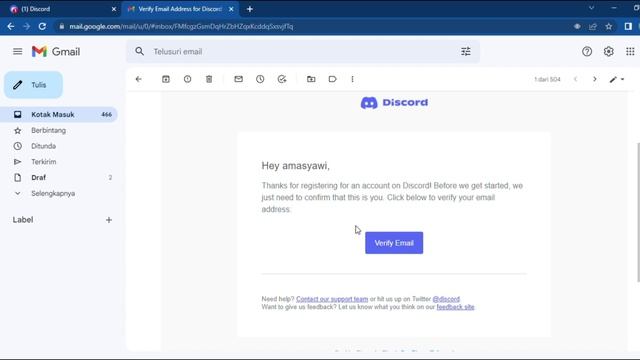Image resolution: width=640 pixels, height=360 pixels.
Task: Open Contact our support team link
Action: [332, 299]
